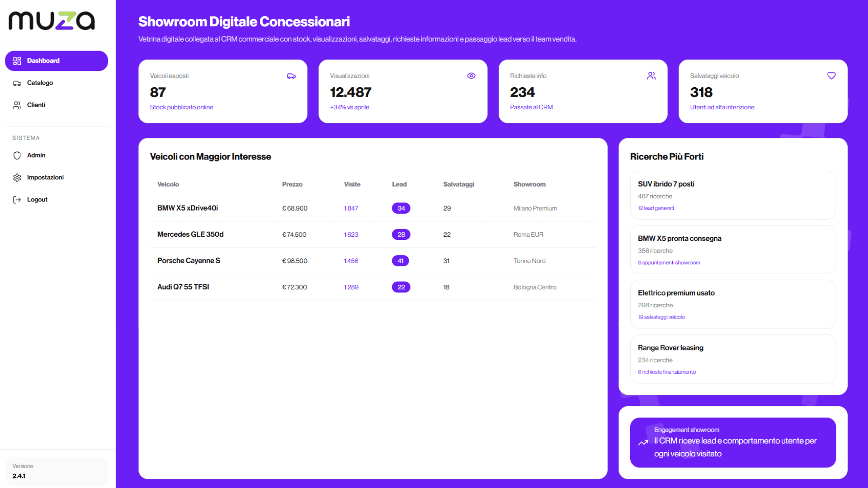The height and width of the screenshot is (488, 868).
Task: Select Logout from the sidebar
Action: pyautogui.click(x=57, y=200)
